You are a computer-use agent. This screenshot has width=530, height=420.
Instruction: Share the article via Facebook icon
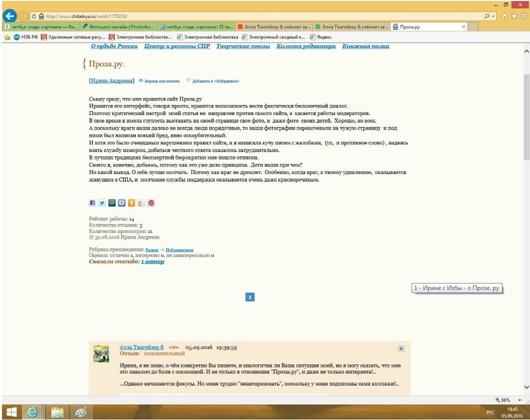point(92,202)
